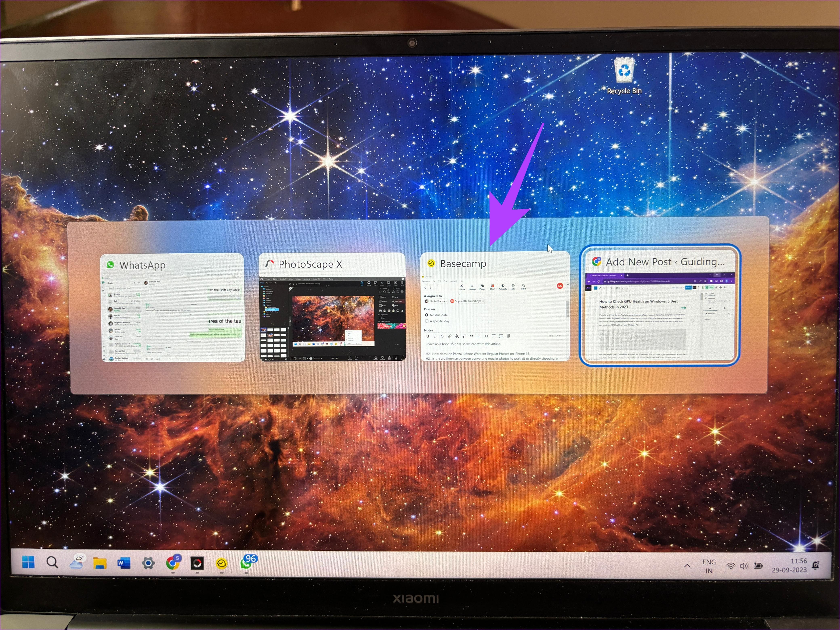
Task: Attach a file with the paperclip icon
Action: [508, 336]
